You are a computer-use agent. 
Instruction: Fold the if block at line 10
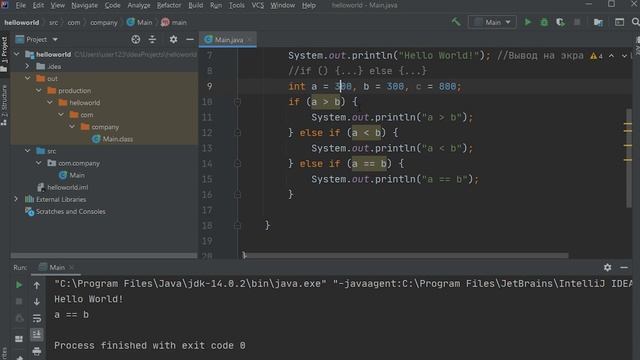click(x=238, y=102)
